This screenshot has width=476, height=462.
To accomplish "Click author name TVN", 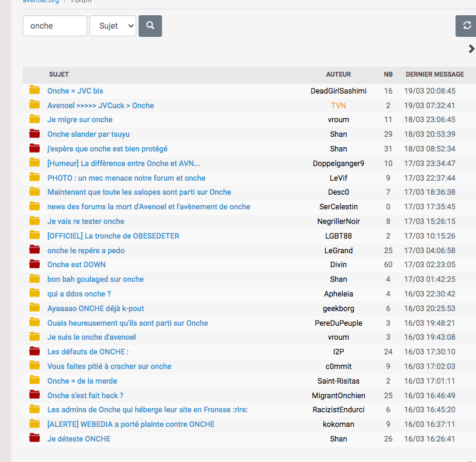I will pos(339,105).
